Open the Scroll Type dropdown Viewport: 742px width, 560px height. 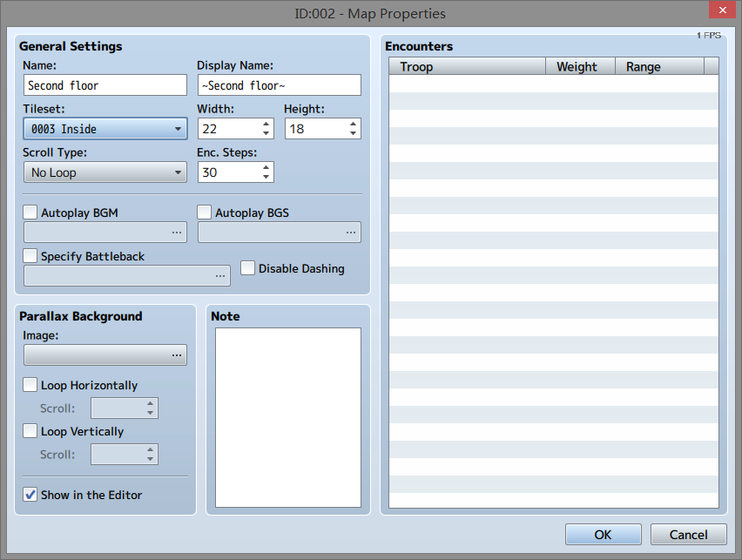(x=105, y=172)
